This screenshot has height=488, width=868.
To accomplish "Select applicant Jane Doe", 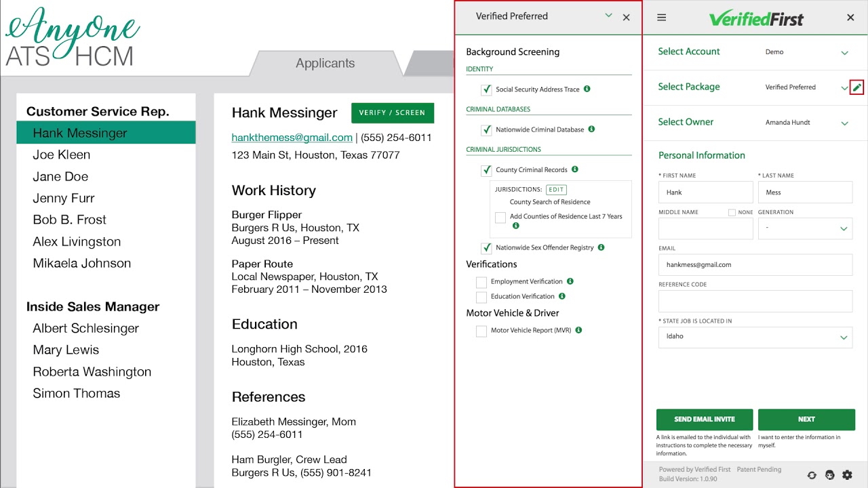I will tap(60, 176).
